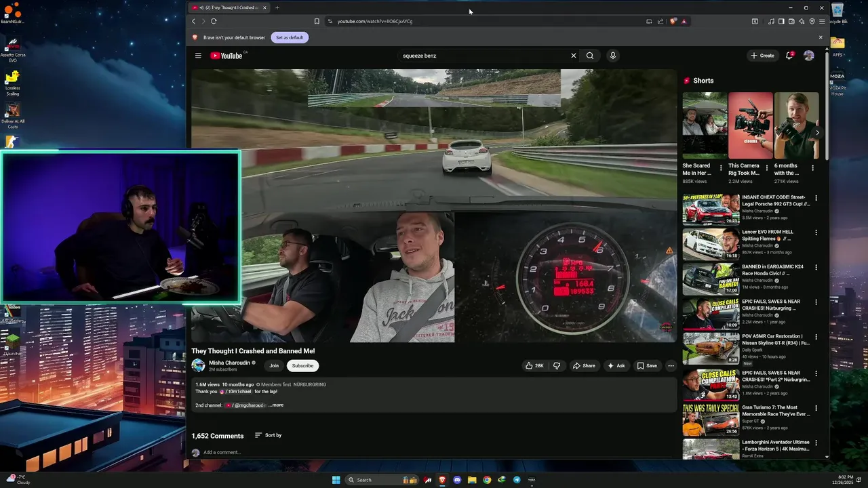This screenshot has height=488, width=868.
Task: Toggle the Brave sidebar panel
Action: pyautogui.click(x=781, y=21)
